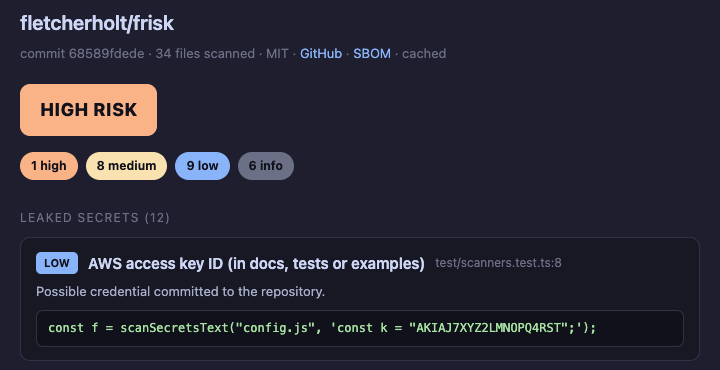This screenshot has width=720, height=370.
Task: Filter by 1 high severity pill
Action: tap(49, 166)
